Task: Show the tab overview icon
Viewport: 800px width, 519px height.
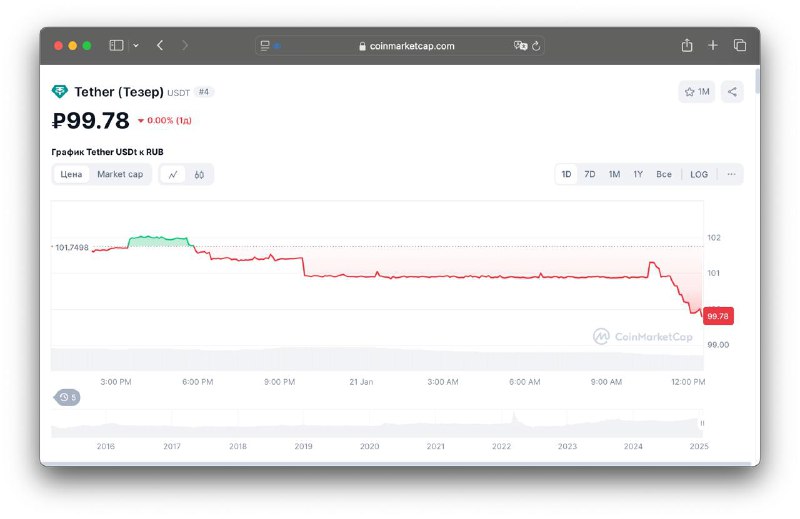Action: point(740,45)
